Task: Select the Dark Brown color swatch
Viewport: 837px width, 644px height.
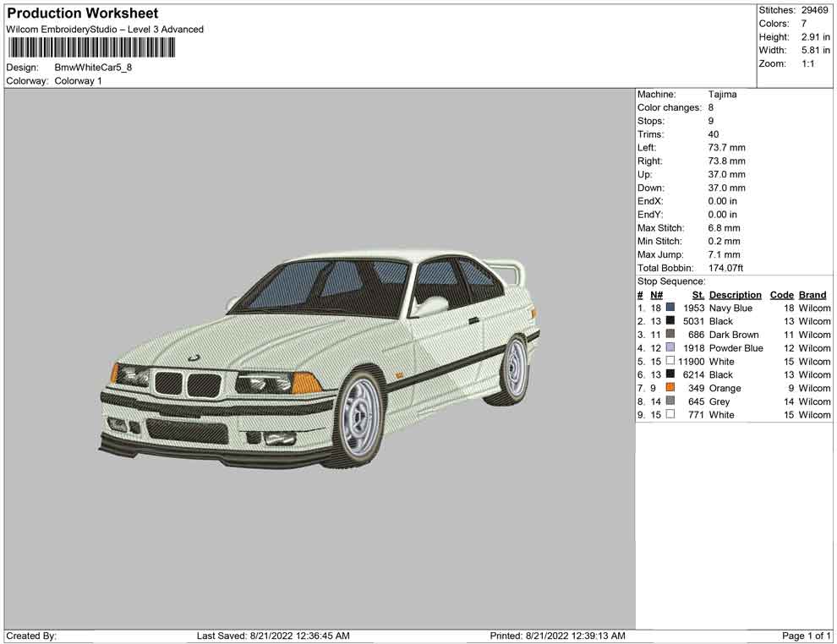Action: pyautogui.click(x=670, y=335)
